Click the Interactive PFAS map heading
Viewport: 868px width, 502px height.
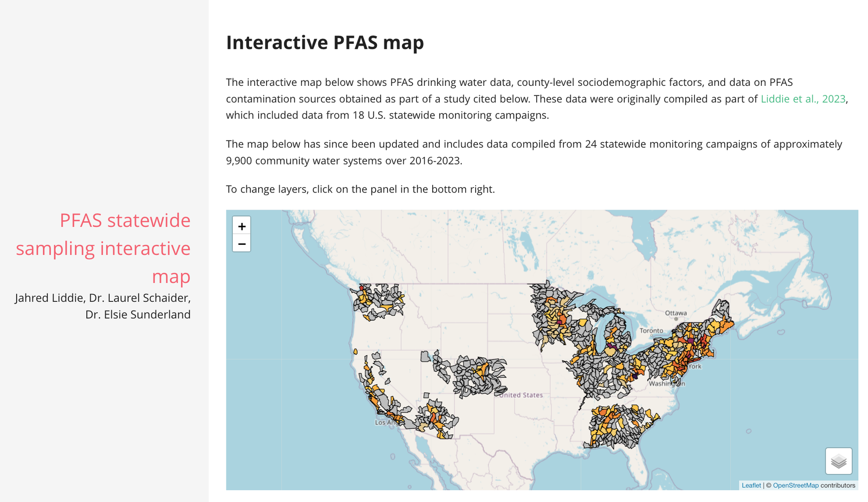(x=325, y=42)
